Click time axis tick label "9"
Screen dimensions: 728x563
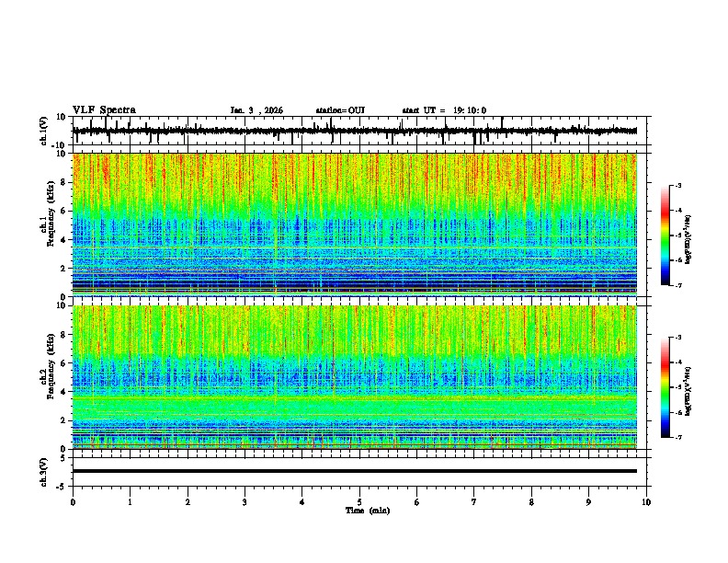pos(588,502)
